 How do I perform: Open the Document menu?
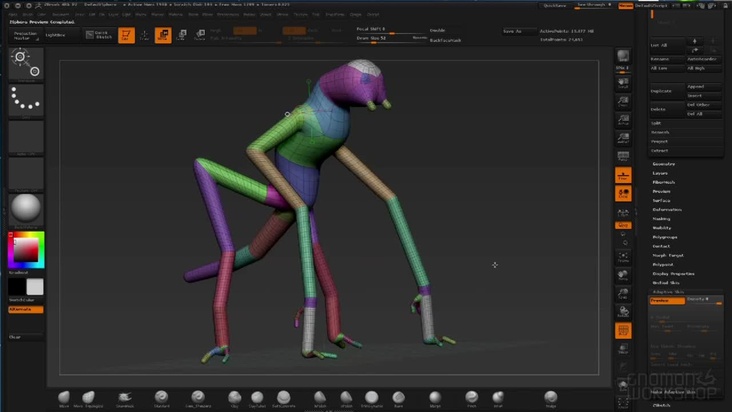pos(61,14)
